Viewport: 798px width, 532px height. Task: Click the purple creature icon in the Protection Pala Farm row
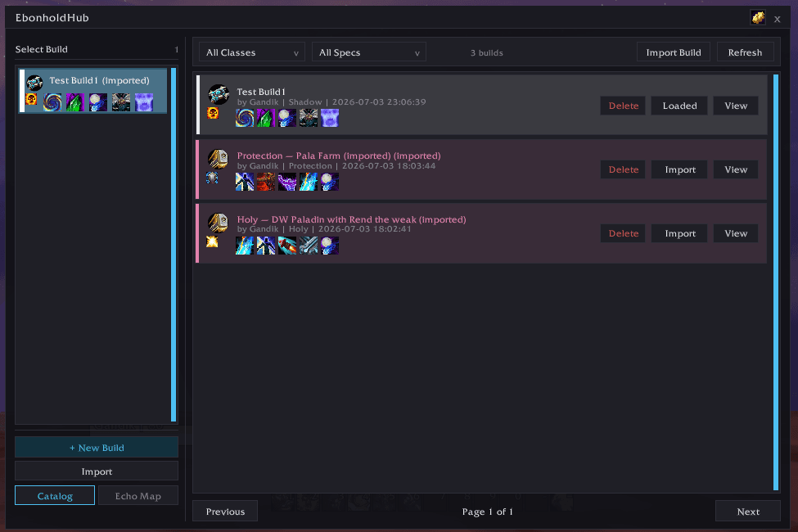(287, 182)
